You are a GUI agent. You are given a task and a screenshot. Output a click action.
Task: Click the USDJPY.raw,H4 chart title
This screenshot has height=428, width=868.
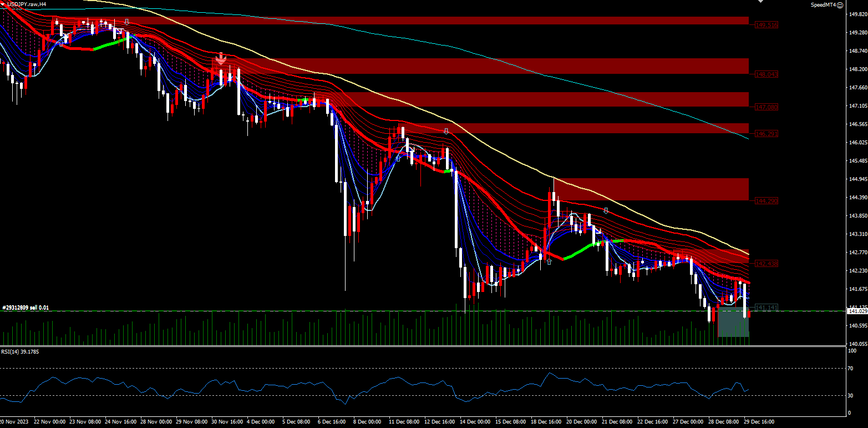coord(27,4)
